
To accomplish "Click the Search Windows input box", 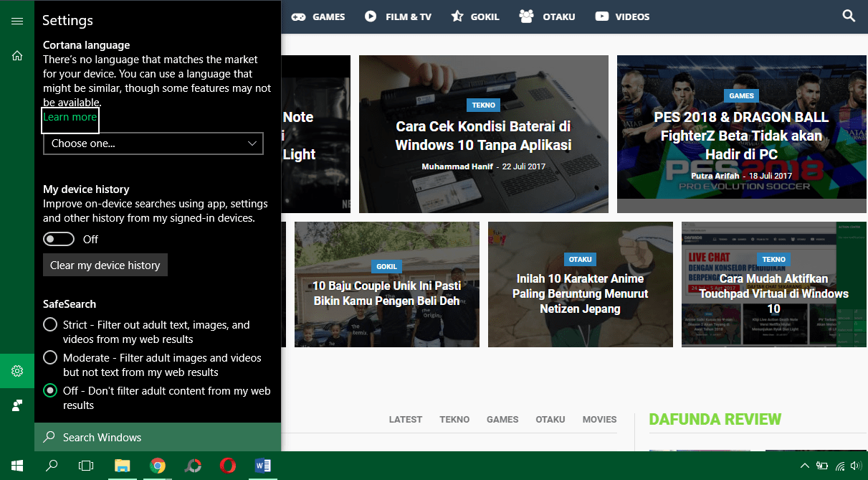I will click(158, 437).
